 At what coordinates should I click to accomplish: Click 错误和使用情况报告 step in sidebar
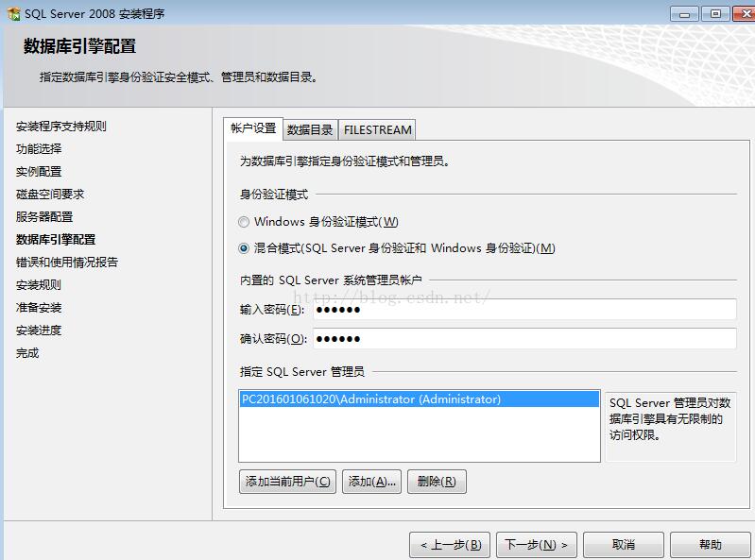point(67,263)
